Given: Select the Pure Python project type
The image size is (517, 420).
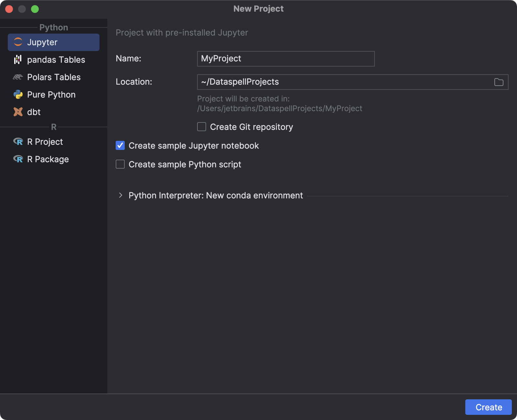Looking at the screenshot, I should pos(51,94).
